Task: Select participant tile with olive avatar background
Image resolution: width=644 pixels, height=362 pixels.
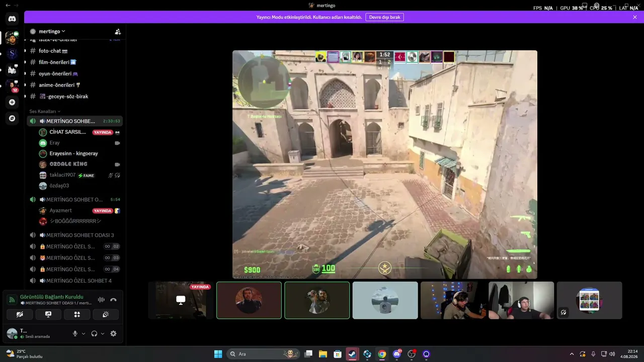Action: [x=317, y=300]
